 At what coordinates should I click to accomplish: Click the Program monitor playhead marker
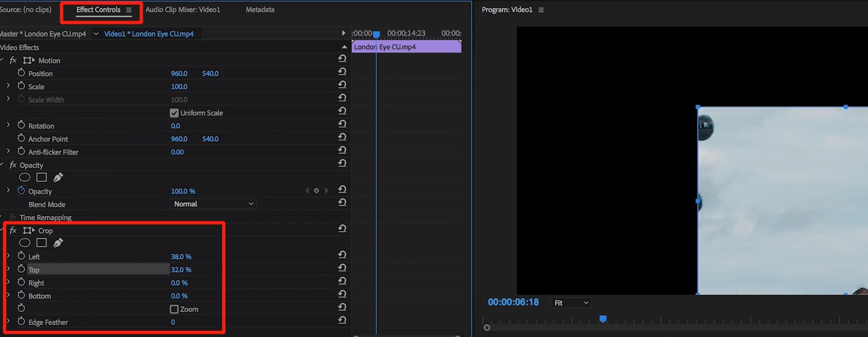point(603,319)
